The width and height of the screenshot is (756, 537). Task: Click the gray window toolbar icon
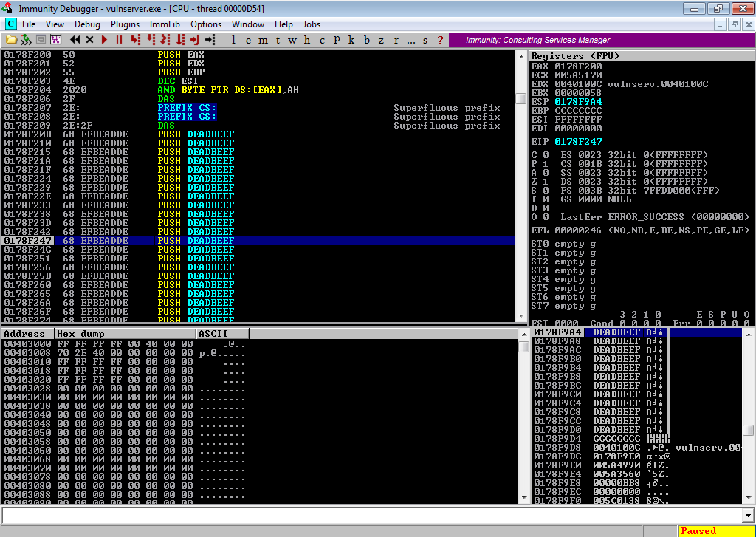click(x=41, y=40)
